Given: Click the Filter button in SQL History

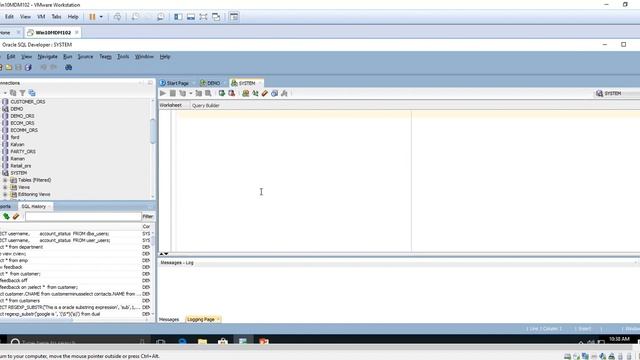Looking at the screenshot, I should pos(148,216).
